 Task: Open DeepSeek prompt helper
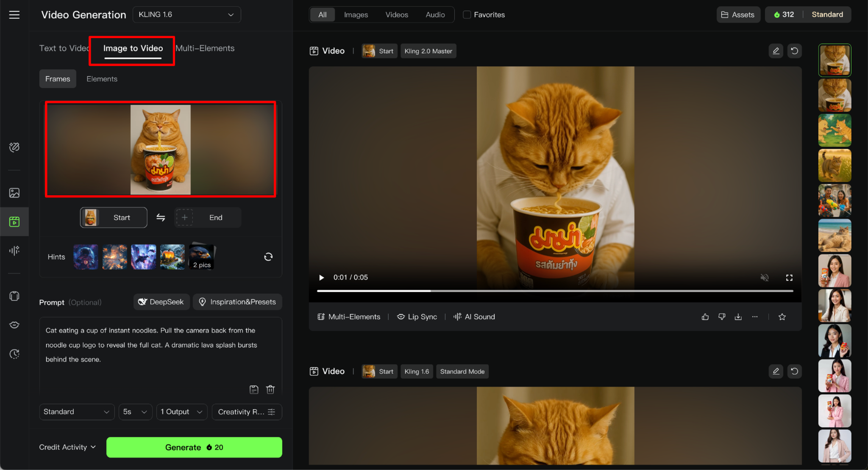coord(161,302)
